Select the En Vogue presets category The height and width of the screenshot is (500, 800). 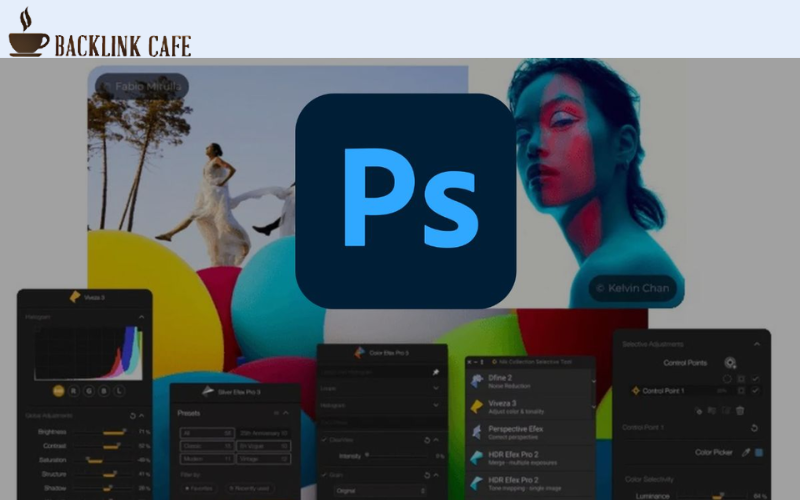pyautogui.click(x=264, y=446)
